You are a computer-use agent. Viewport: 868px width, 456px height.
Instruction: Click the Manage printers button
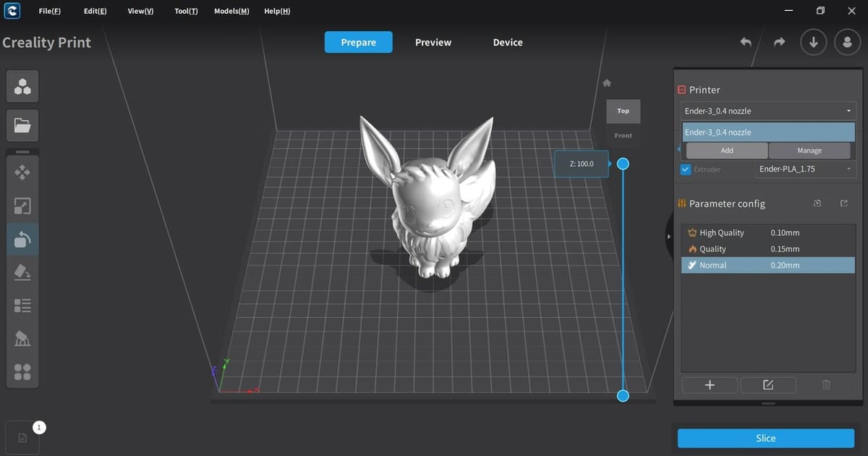click(809, 151)
